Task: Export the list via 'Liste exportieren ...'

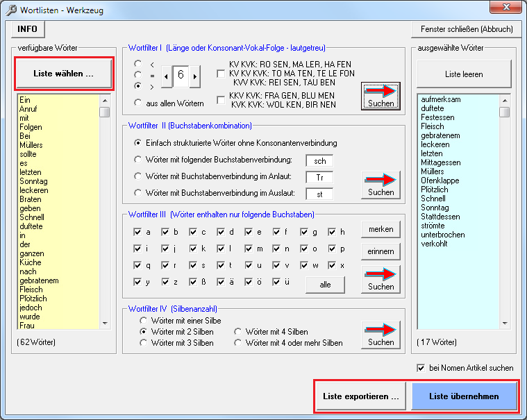Action: pyautogui.click(x=361, y=396)
